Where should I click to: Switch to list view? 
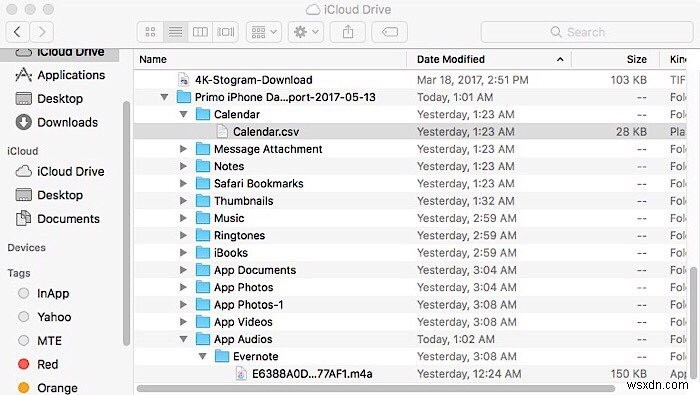coord(175,32)
